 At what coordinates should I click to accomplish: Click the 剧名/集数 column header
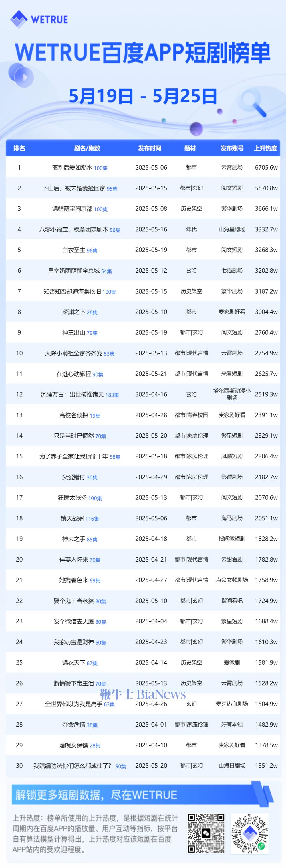(87, 148)
